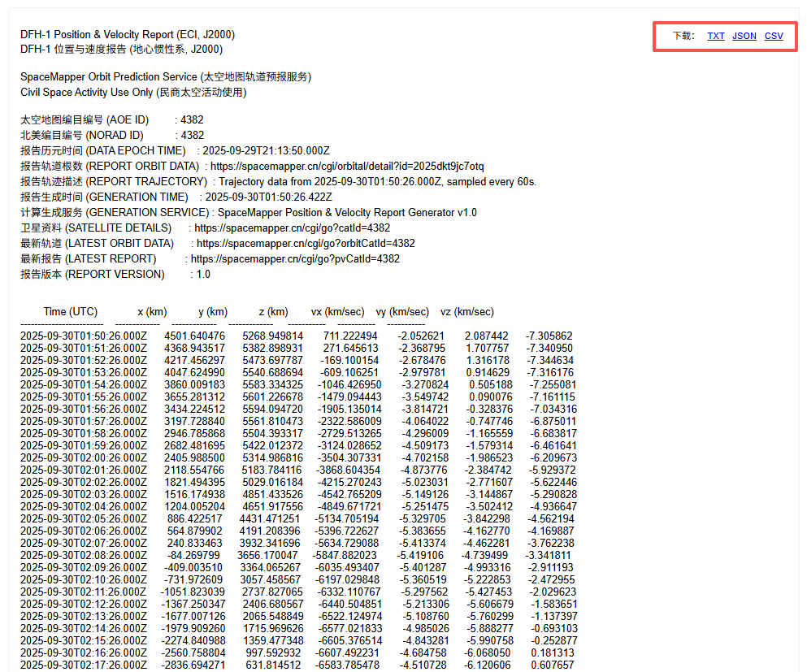Download the report as TXT
The image size is (807, 672).
coord(715,36)
